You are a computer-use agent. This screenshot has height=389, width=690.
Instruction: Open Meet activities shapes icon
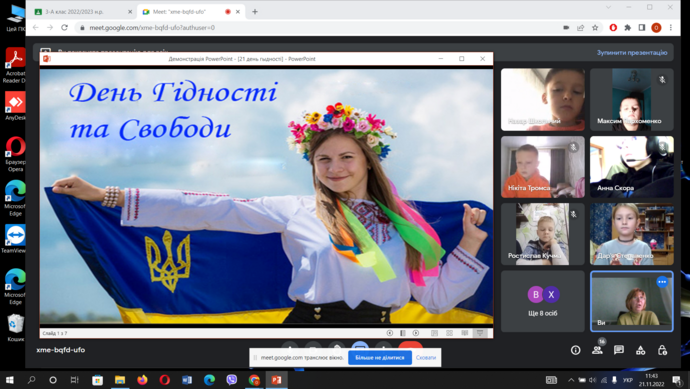click(640, 350)
